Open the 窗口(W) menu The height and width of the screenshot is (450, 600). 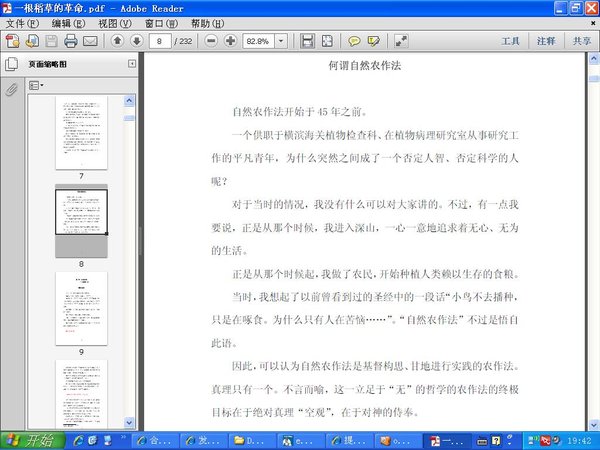tap(161, 24)
